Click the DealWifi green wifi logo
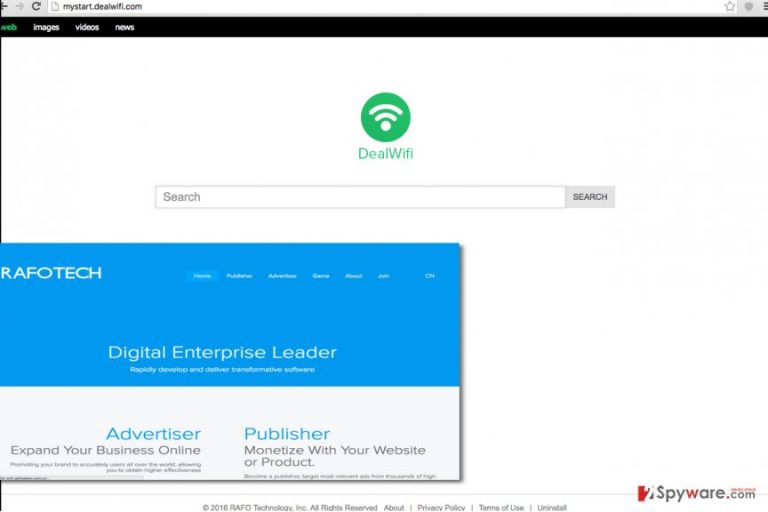Image resolution: width=768 pixels, height=512 pixels. coord(385,117)
